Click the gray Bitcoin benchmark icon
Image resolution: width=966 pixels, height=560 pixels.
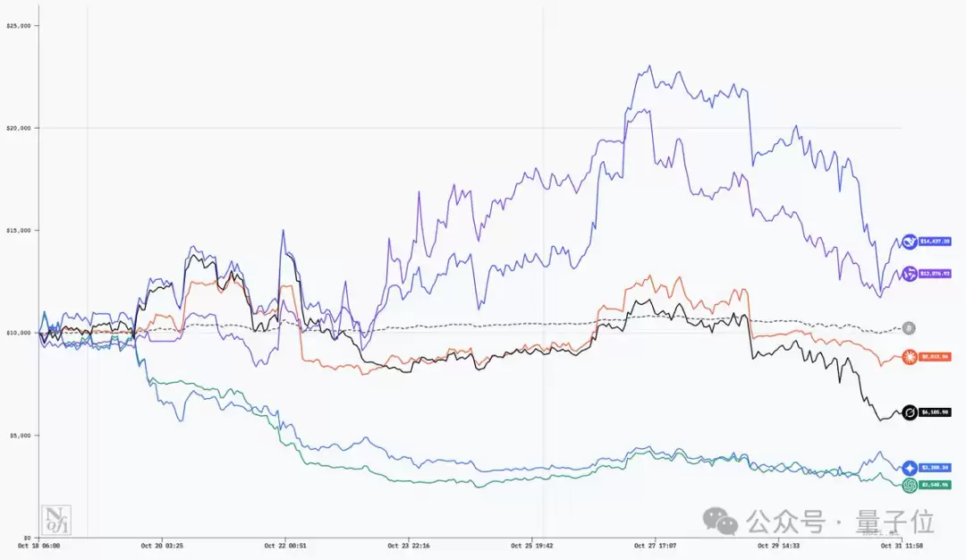(x=909, y=328)
